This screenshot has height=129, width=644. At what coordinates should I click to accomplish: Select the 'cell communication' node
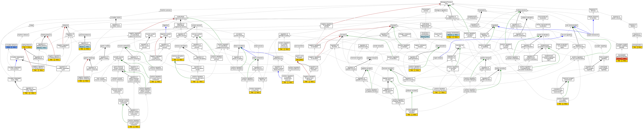coord(572,25)
